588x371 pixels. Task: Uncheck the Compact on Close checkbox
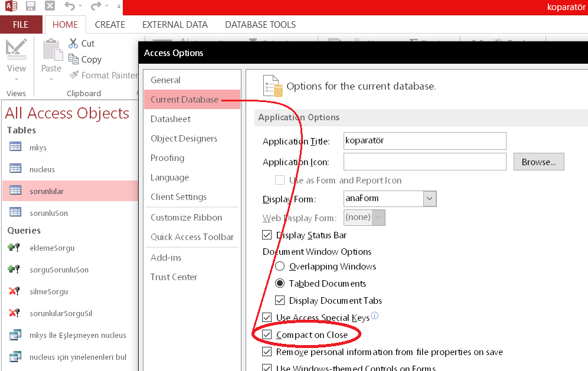(x=267, y=335)
